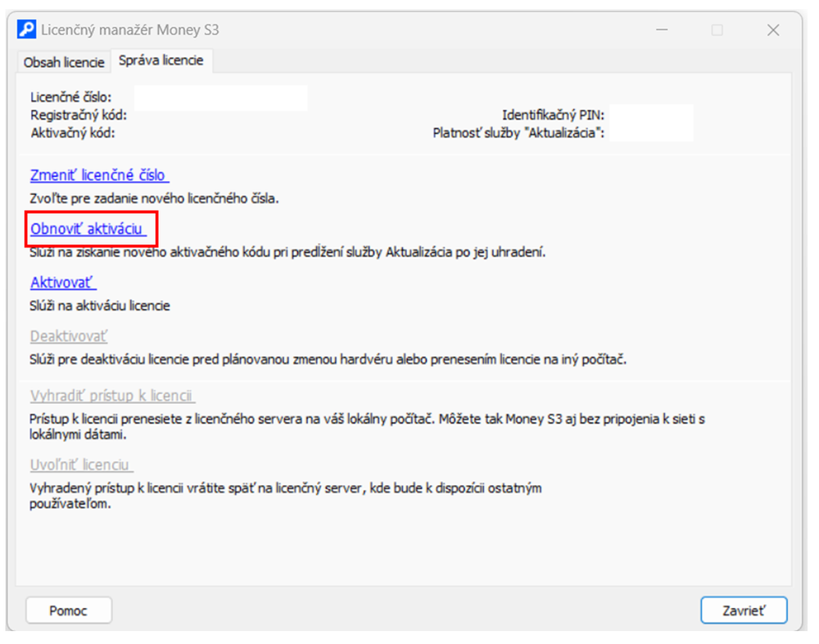Close the window with the X button
Image resolution: width=819 pixels, height=644 pixels.
click(x=772, y=30)
